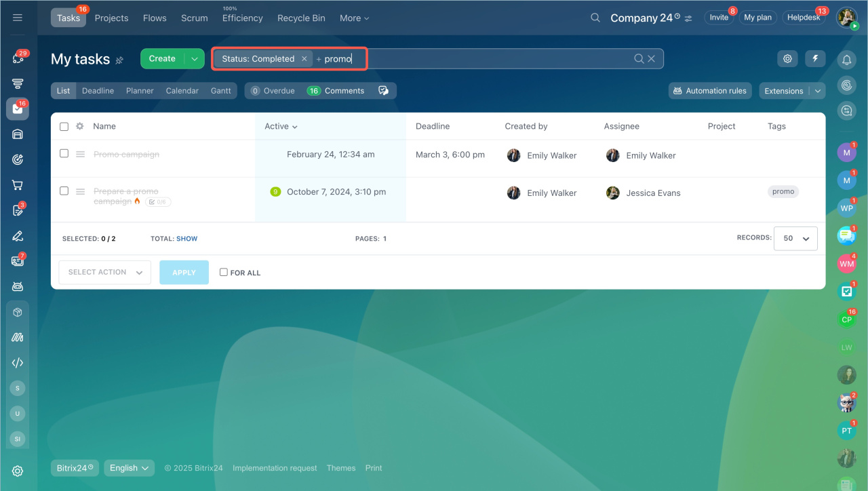Open contact card icon with 7 badge
868x491 pixels.
point(18,260)
